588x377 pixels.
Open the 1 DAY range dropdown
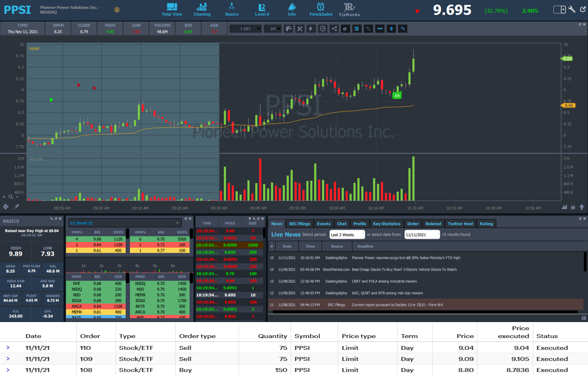[246, 29]
